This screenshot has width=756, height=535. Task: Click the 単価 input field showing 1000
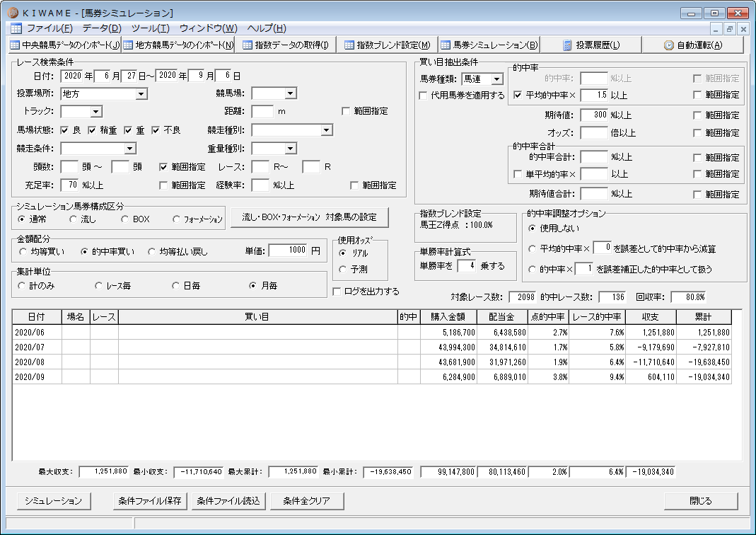click(289, 250)
